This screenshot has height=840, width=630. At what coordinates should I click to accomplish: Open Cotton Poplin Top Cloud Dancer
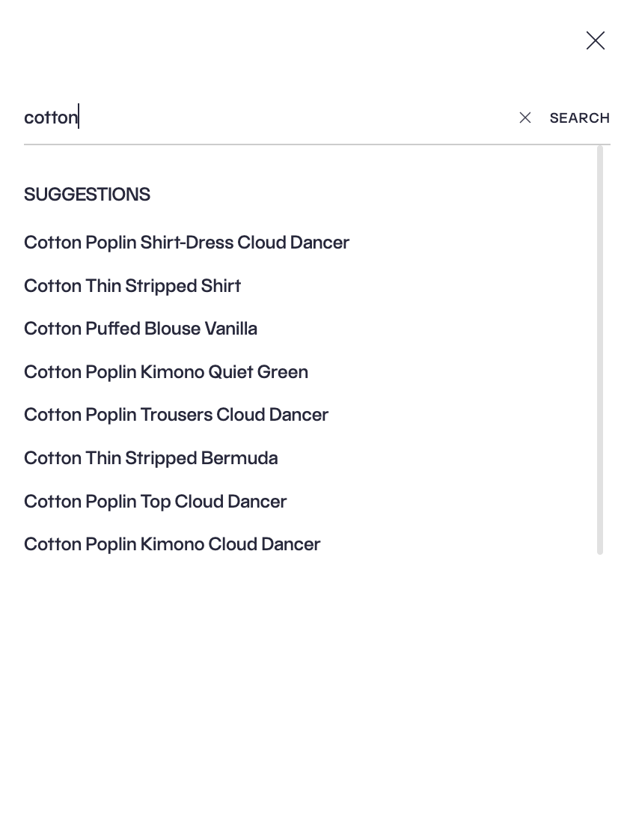pos(155,502)
